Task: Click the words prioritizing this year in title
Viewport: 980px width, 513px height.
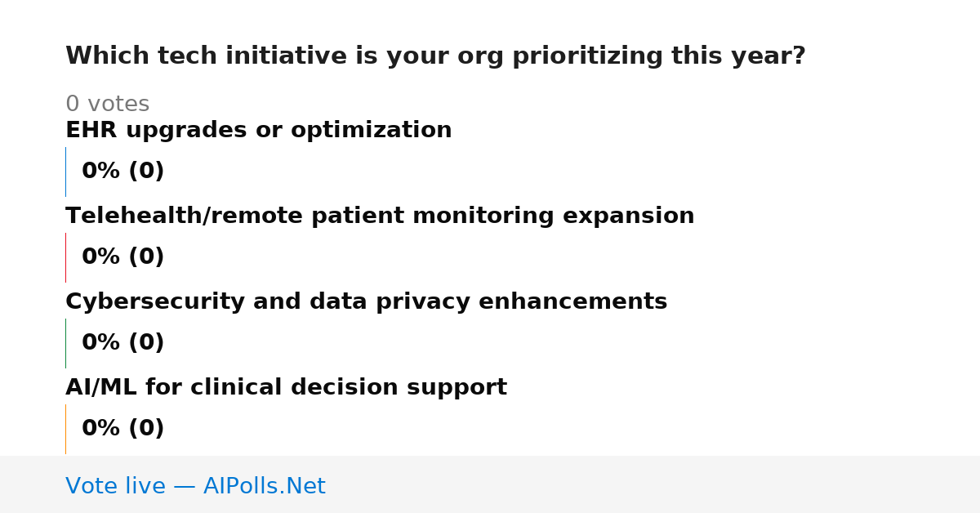Action: [x=659, y=56]
